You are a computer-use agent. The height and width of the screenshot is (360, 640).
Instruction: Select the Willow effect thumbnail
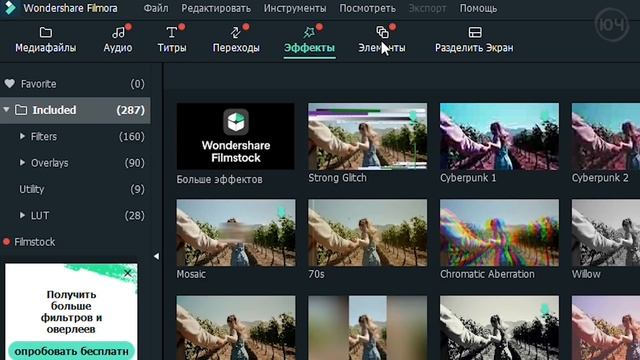coord(606,233)
